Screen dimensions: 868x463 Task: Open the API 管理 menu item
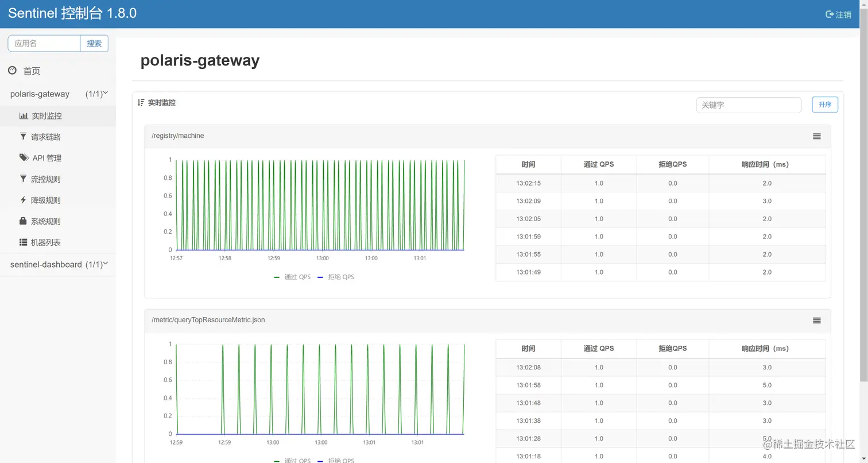(x=58, y=158)
